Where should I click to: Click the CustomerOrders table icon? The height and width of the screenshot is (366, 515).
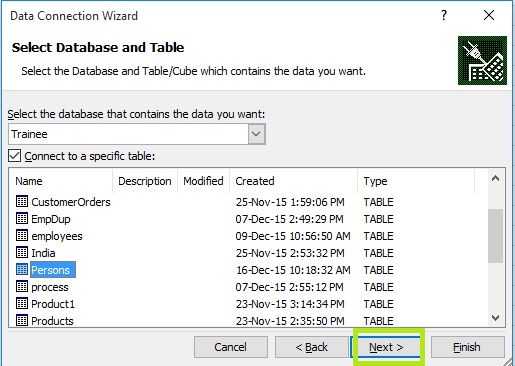coord(22,201)
